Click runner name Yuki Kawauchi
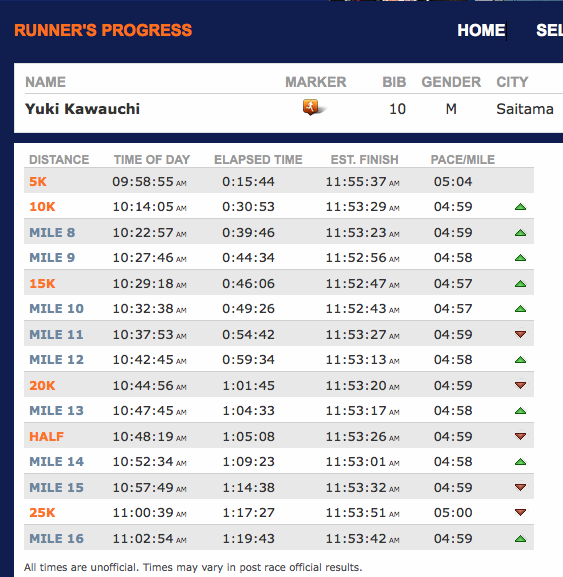The image size is (563, 577). tap(82, 109)
